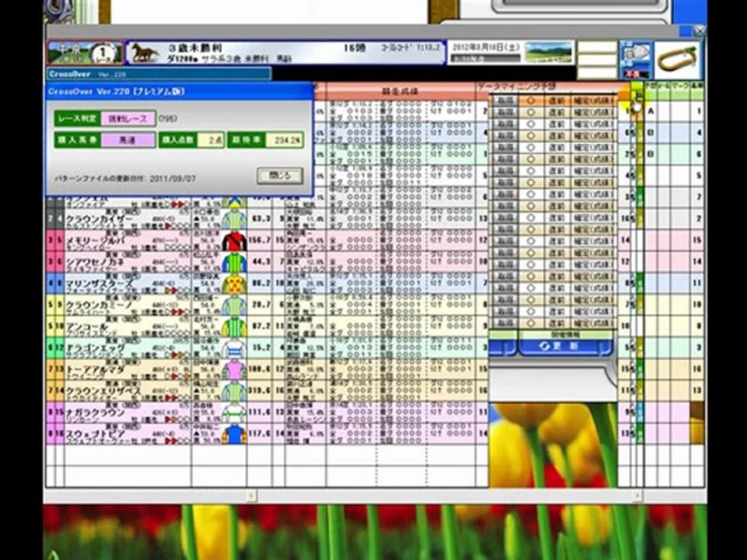Click the 取消 button in the orange top row
Image resolution: width=747 pixels, height=560 pixels.
(505, 100)
